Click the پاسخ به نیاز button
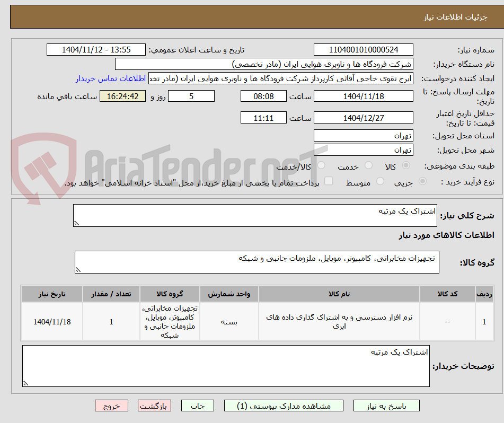The image size is (504, 423). point(386,406)
